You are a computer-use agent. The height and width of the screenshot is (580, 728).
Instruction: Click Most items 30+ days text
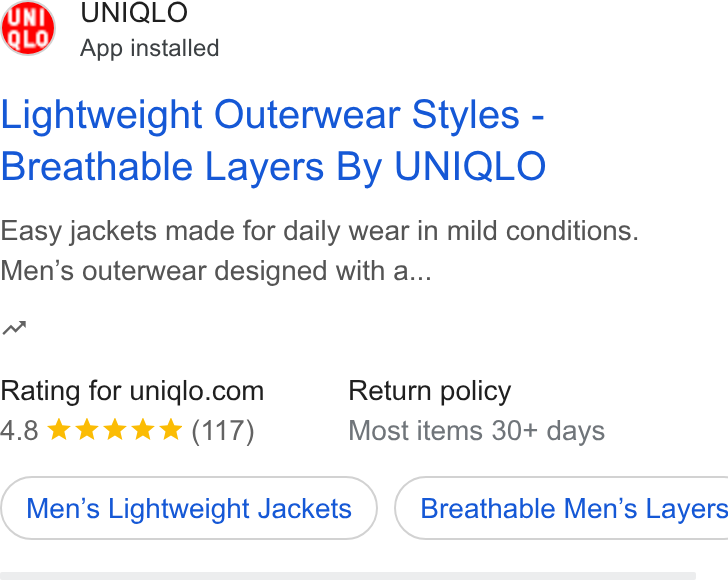click(x=477, y=431)
